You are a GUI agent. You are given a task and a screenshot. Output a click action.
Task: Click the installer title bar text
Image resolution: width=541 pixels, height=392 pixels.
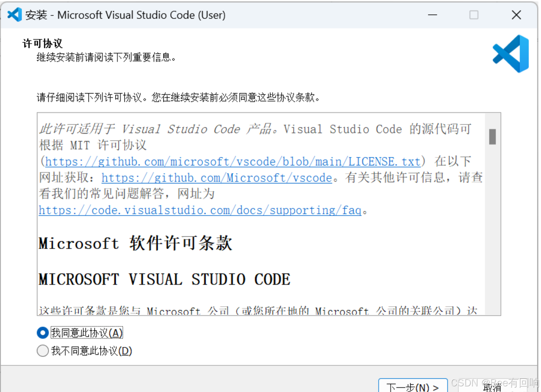[x=125, y=15]
